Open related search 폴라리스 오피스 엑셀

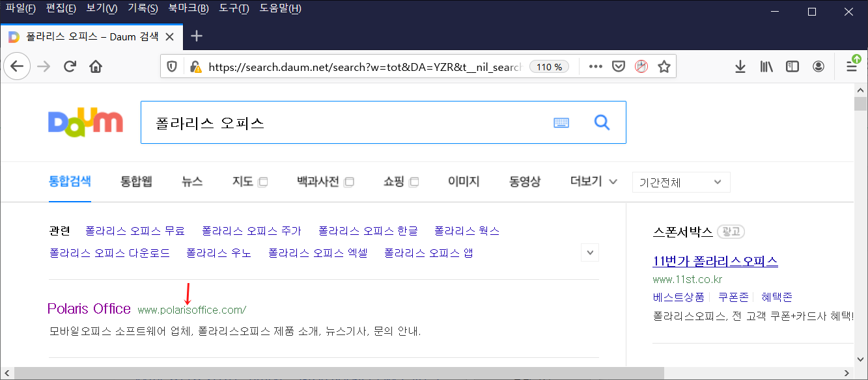click(x=318, y=252)
